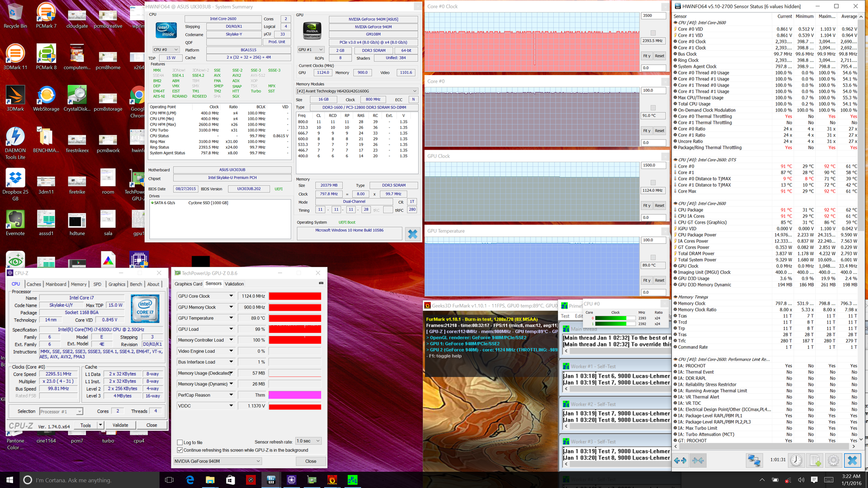The image size is (868, 488).
Task: Open the NVIDIA GeForce 940M GPU selection dropdown
Action: (217, 461)
